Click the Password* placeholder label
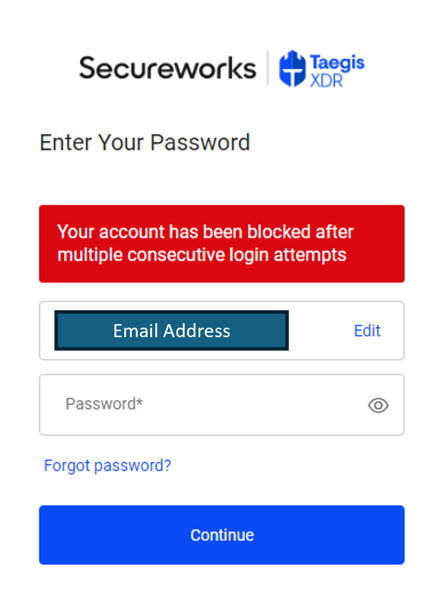 coord(104,404)
